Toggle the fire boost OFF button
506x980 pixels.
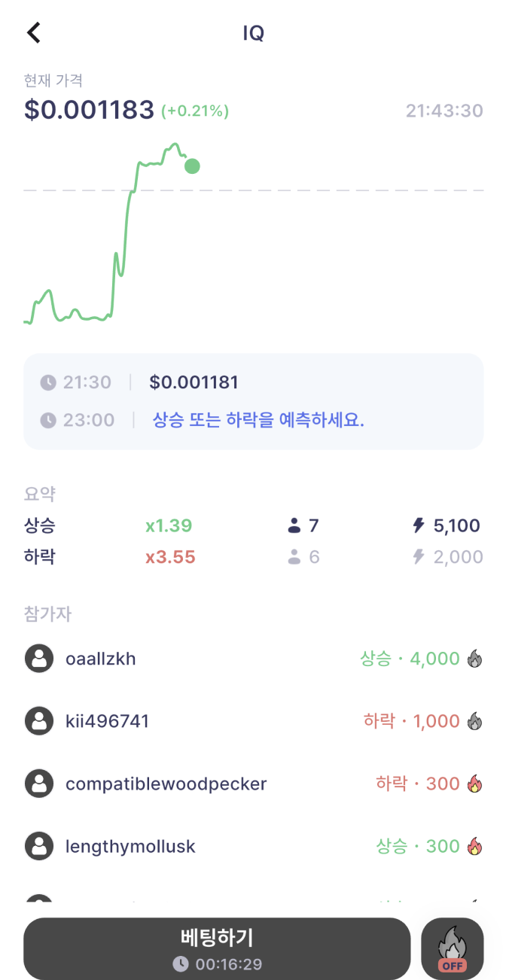pyautogui.click(x=452, y=948)
